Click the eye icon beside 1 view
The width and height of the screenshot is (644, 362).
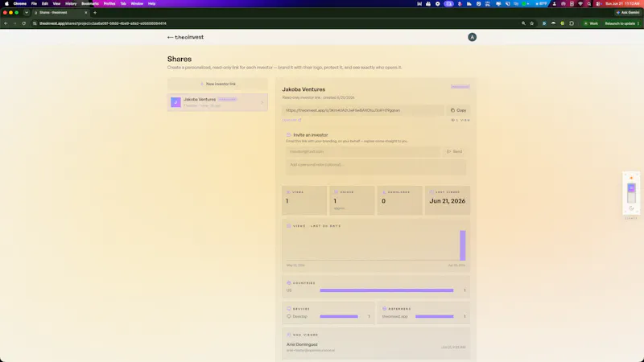coord(452,120)
